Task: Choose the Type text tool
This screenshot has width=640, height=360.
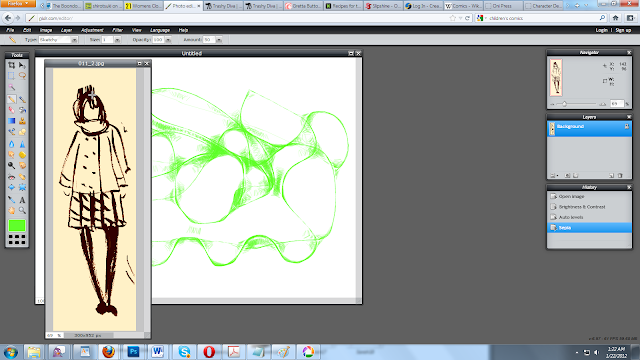Action: tap(22, 200)
